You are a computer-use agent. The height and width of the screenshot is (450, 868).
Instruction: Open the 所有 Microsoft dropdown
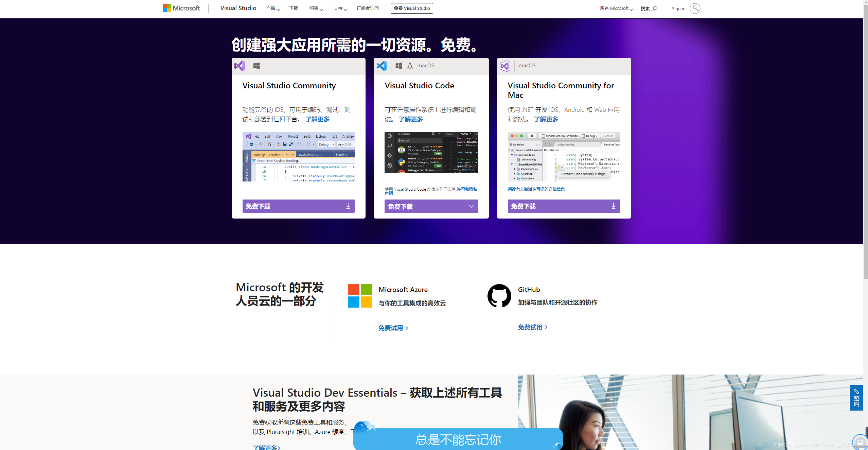coord(616,8)
